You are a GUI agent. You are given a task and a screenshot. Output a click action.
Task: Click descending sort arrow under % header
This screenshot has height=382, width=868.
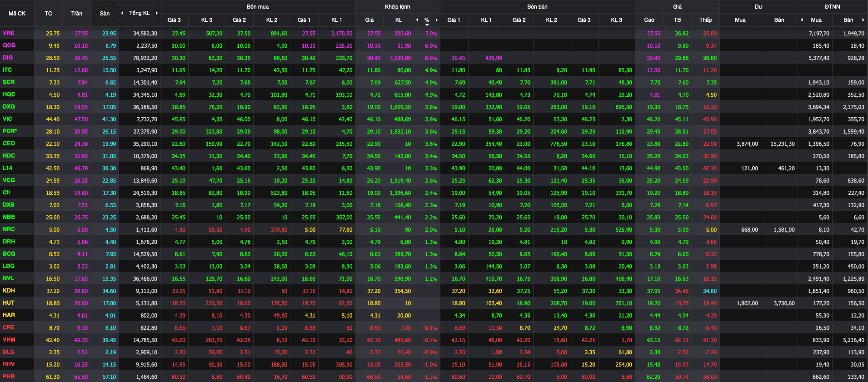(427, 25)
